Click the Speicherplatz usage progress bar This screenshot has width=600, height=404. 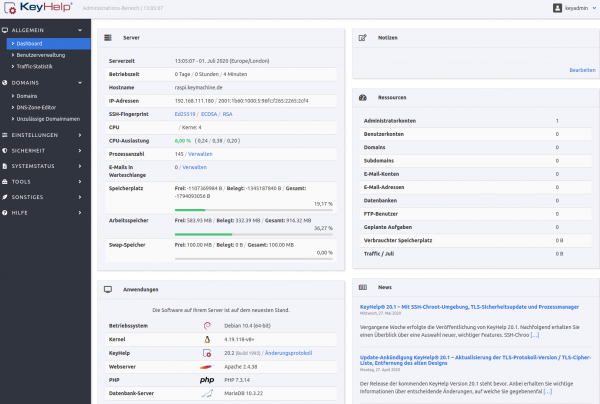click(x=254, y=210)
